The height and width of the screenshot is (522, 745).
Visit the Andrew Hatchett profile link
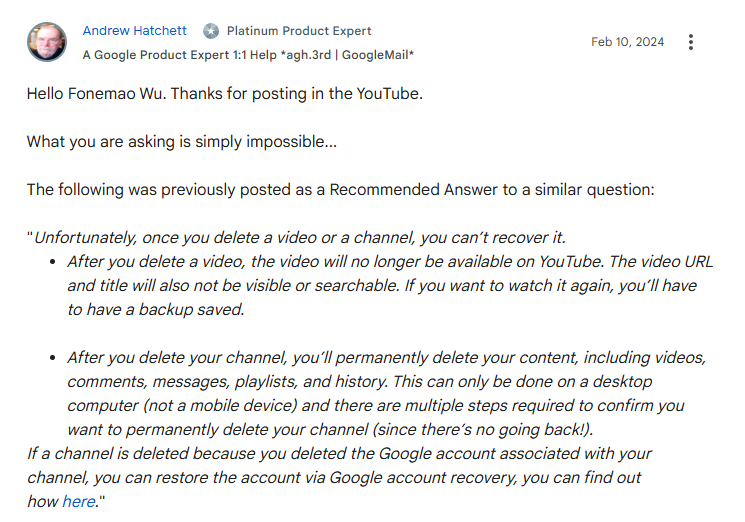click(134, 30)
